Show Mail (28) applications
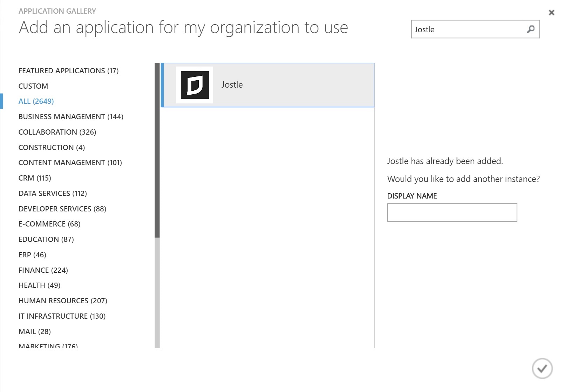563x392 pixels. [x=35, y=332]
